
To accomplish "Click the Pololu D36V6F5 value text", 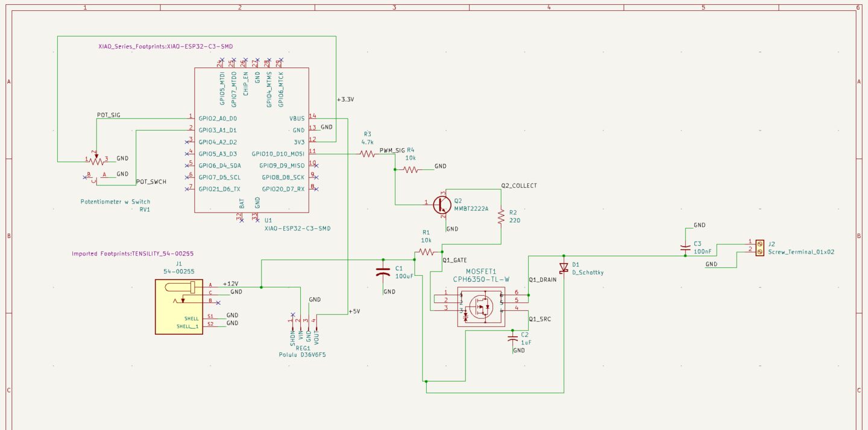I will coord(303,355).
